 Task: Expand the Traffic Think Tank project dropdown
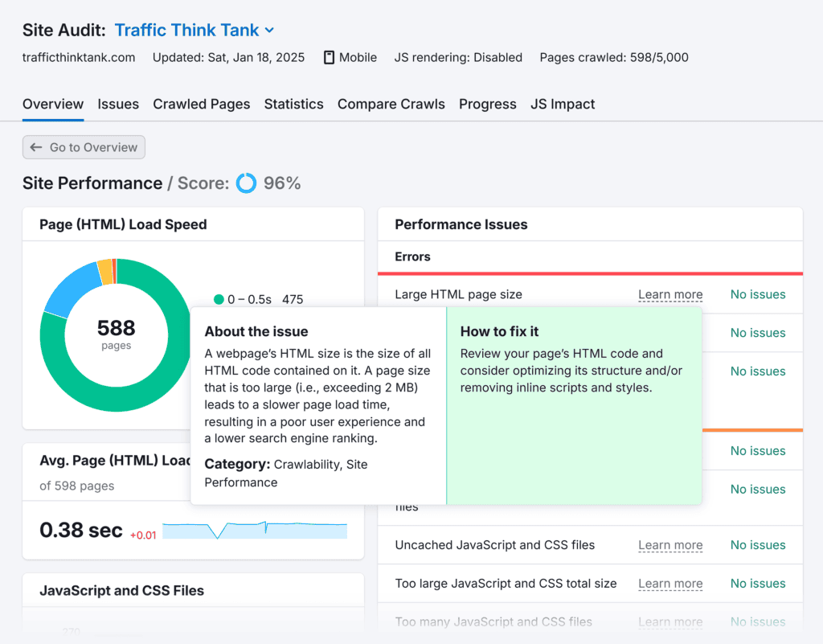269,31
